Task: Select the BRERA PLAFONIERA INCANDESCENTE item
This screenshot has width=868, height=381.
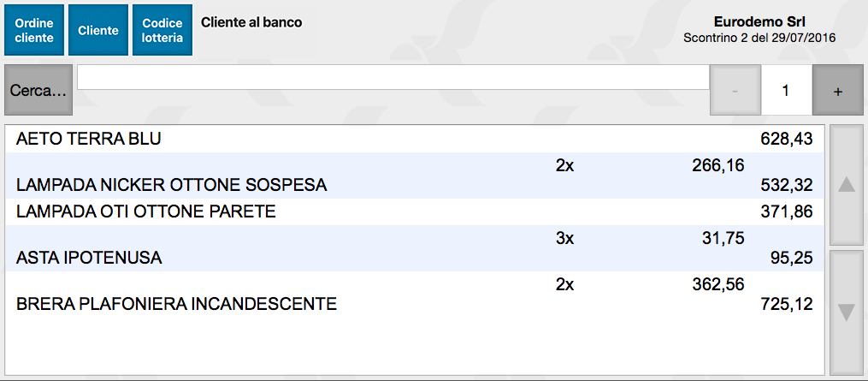Action: point(177,304)
